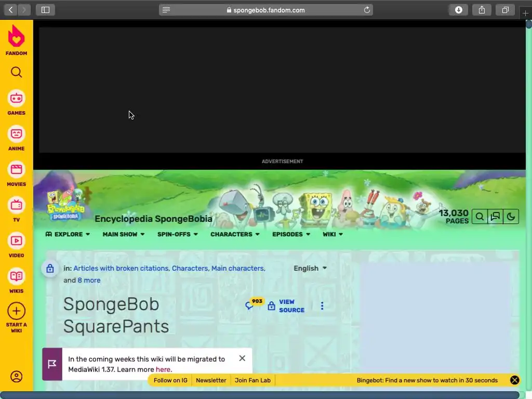This screenshot has height=399, width=532.
Task: Dismiss the MediaWiki migration notice
Action: click(242, 358)
